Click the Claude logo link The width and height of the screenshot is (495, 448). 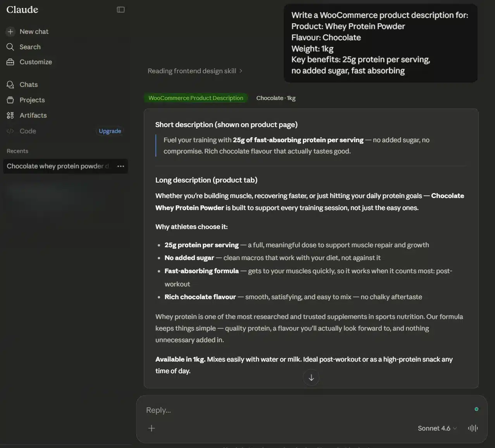click(22, 9)
